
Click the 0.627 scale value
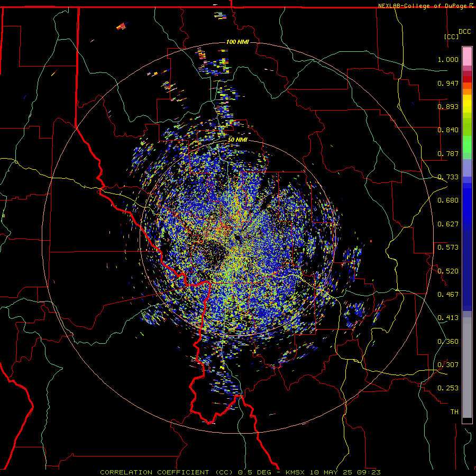click(x=448, y=224)
